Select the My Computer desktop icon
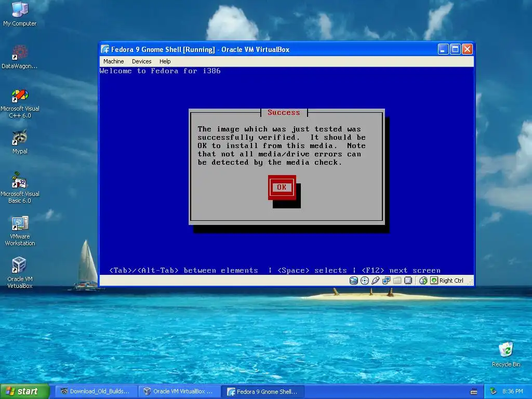Image resolution: width=532 pixels, height=399 pixels. coord(20,14)
